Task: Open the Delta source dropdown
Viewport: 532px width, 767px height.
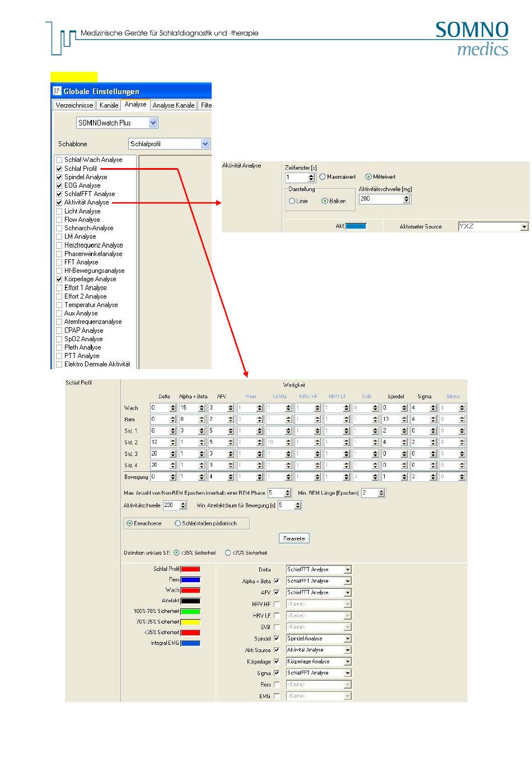Action: click(348, 570)
